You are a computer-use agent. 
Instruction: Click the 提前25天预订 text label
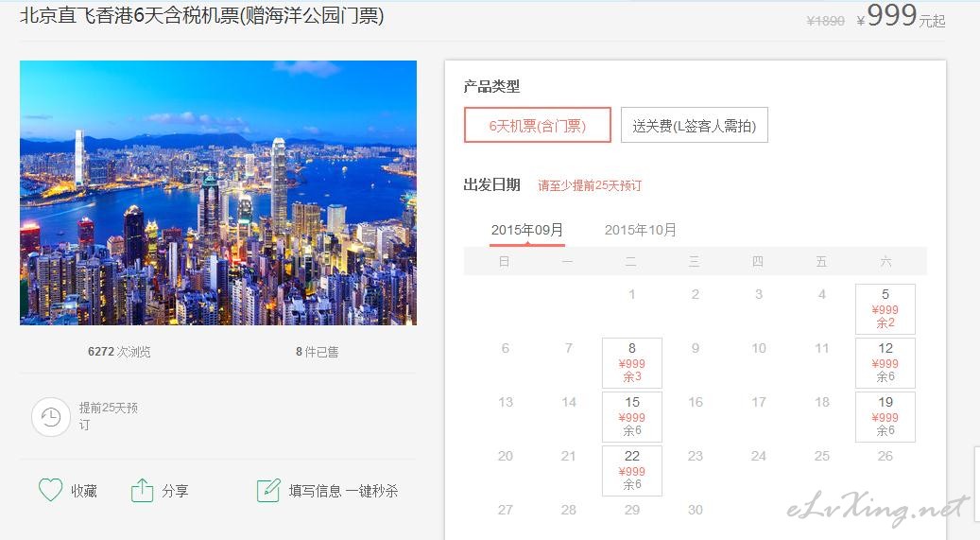coord(108,416)
